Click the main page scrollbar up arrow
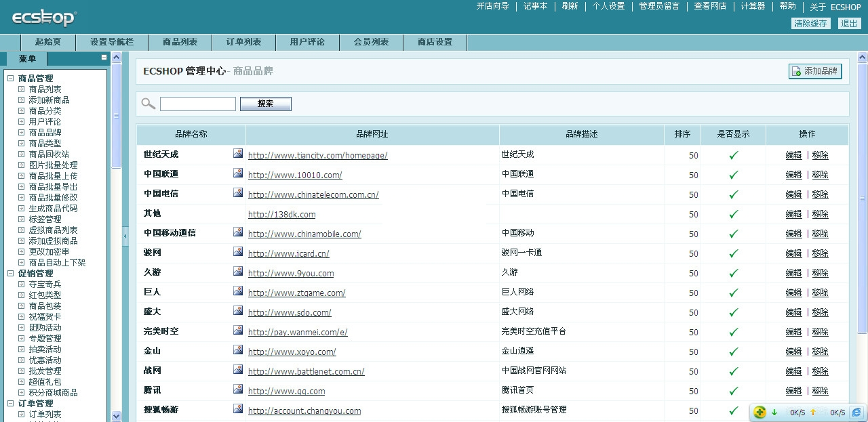 pyautogui.click(x=862, y=57)
